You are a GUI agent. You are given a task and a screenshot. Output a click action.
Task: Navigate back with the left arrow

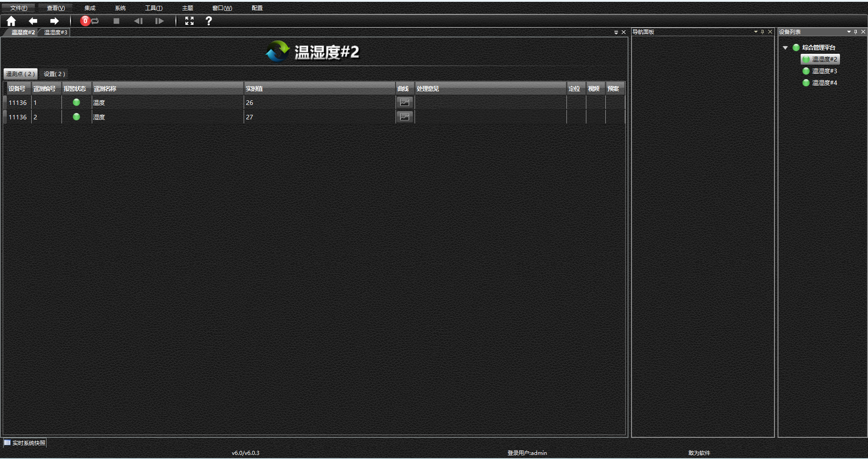pyautogui.click(x=33, y=21)
